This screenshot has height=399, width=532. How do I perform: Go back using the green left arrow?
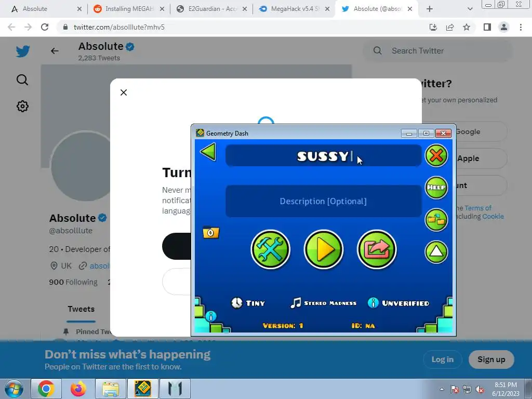pos(208,152)
